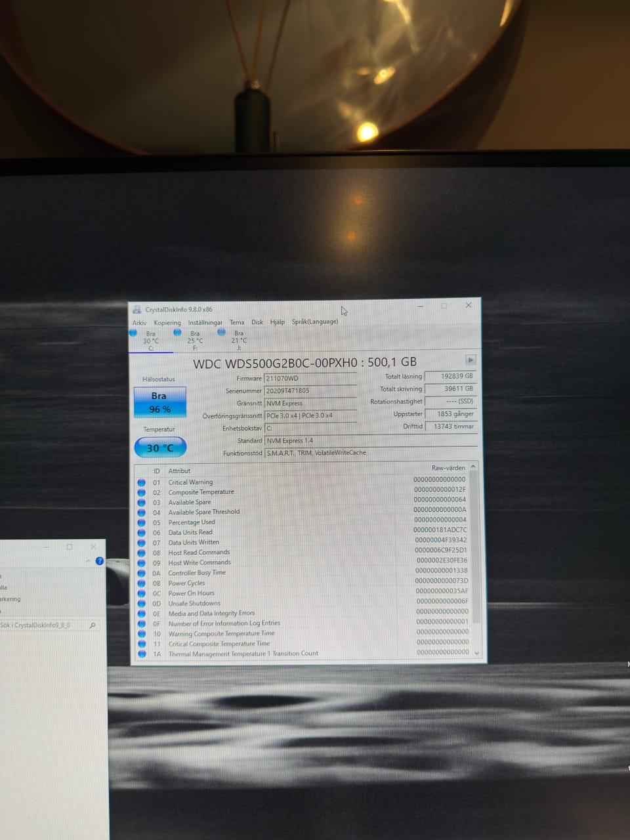Open the Arkiv menu
This screenshot has height=840, width=630.
click(x=140, y=323)
